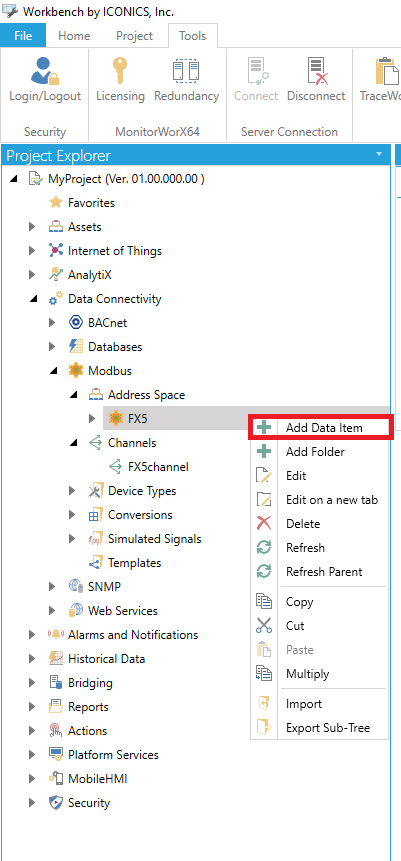401x861 pixels.
Task: Choose Delete in the context menu
Action: click(320, 524)
